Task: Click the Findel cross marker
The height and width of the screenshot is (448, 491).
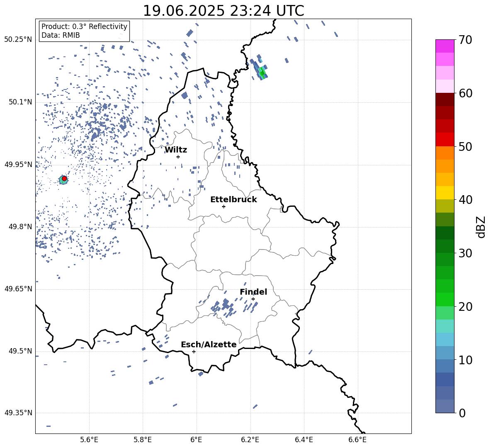Action: [x=253, y=299]
